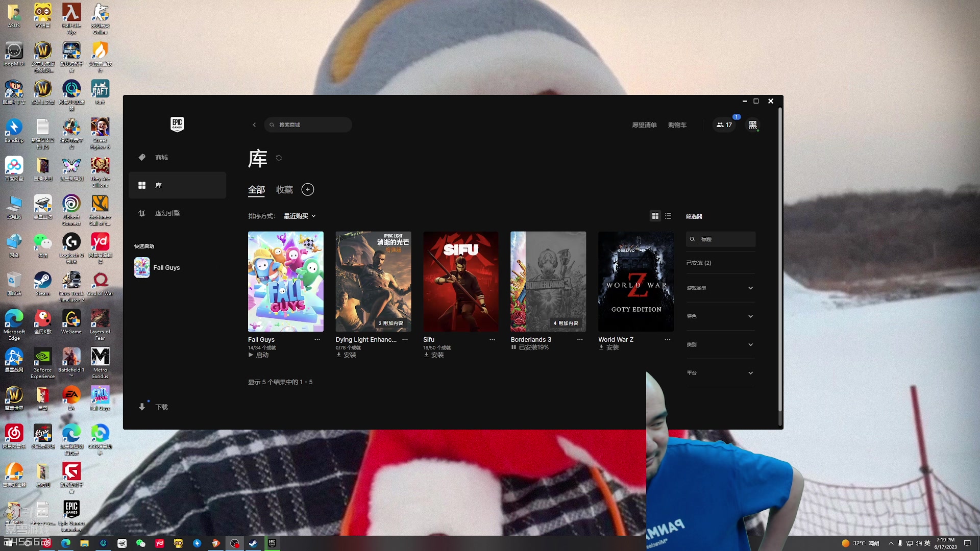Open Borderlands 3's 4 附加内容 badge
The image size is (980, 551).
point(566,323)
